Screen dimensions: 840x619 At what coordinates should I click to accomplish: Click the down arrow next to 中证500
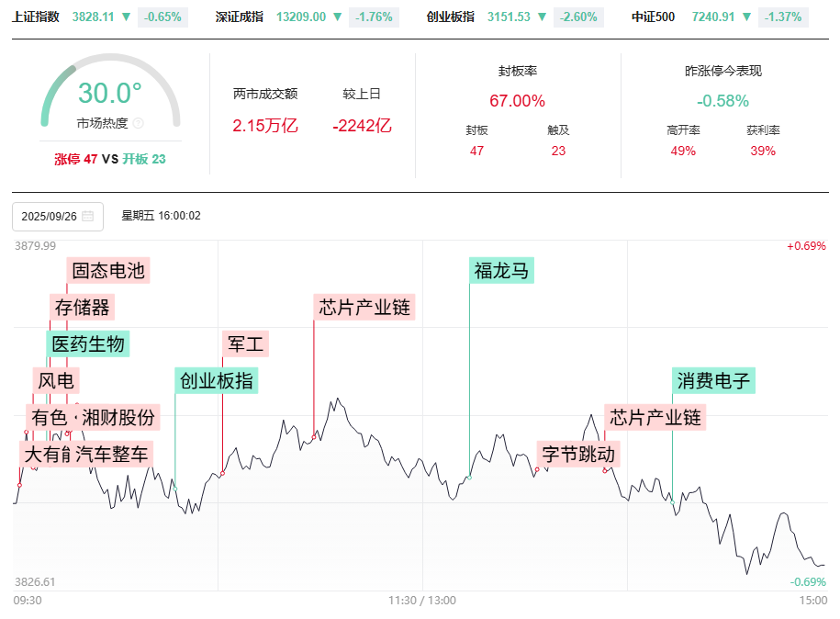[747, 17]
